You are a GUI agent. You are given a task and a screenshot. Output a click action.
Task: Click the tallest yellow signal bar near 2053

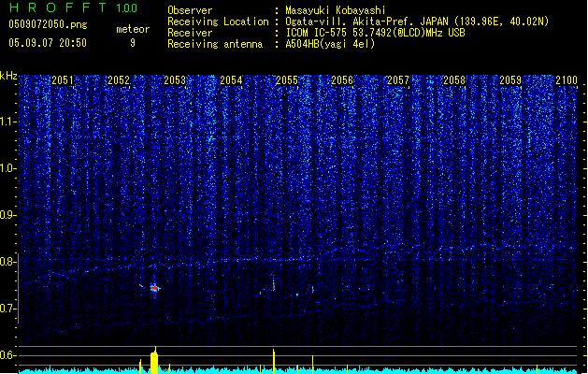154,361
